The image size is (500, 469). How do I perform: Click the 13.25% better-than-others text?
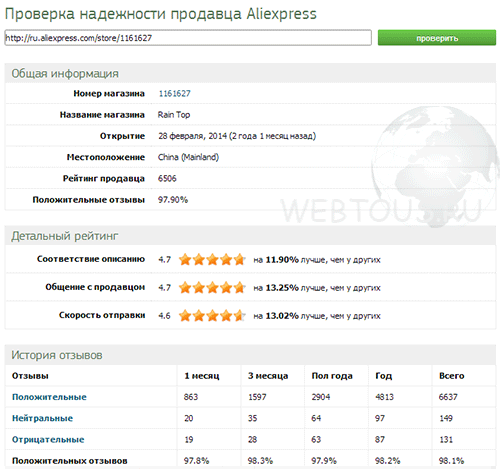point(317,288)
